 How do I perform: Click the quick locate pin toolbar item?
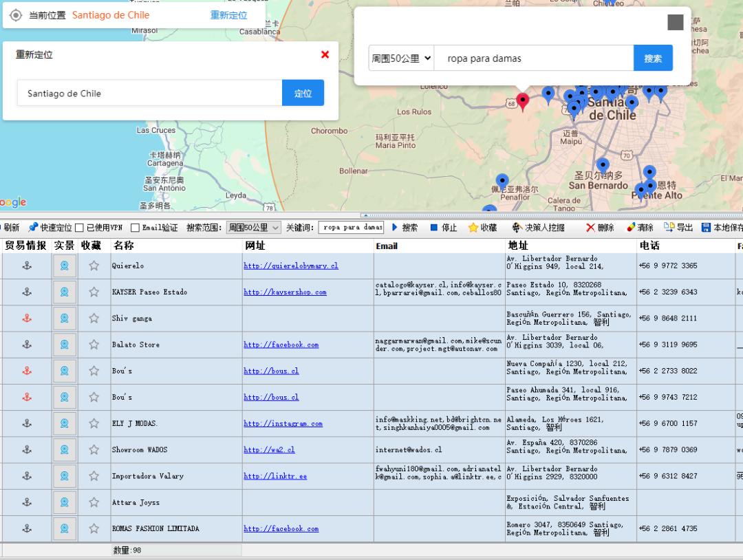click(50, 228)
